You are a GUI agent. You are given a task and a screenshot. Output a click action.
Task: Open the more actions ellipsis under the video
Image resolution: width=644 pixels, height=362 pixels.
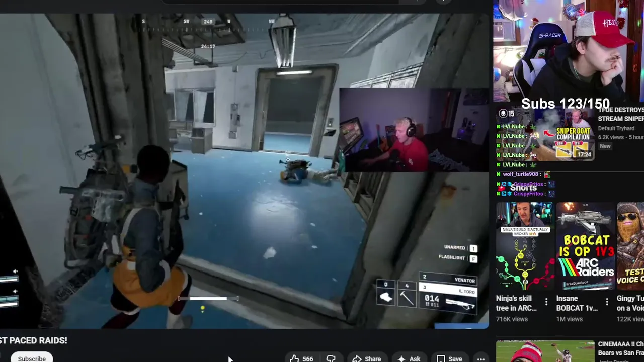click(480, 358)
